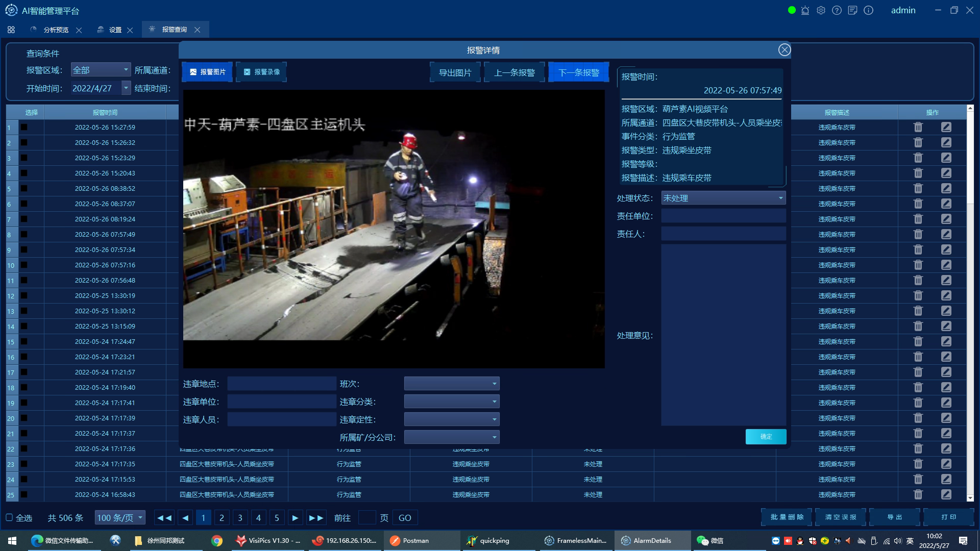Switch to the 设置 tab

[115, 30]
